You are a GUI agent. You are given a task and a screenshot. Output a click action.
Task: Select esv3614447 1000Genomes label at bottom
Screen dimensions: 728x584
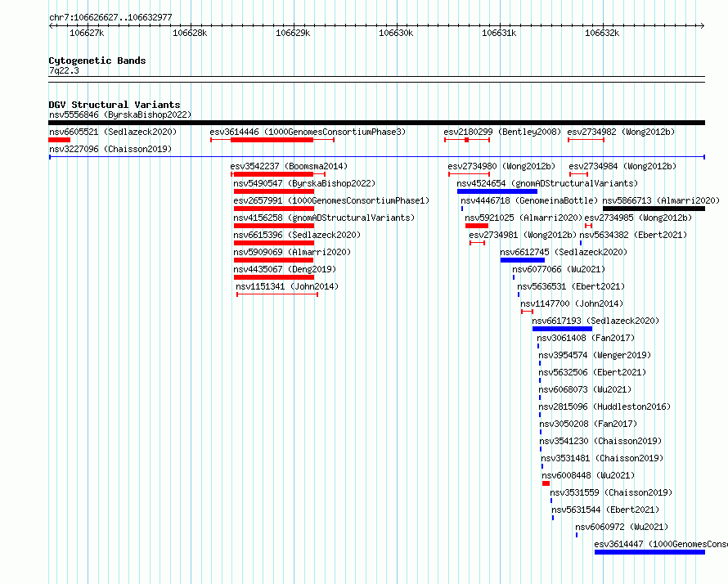(661, 544)
